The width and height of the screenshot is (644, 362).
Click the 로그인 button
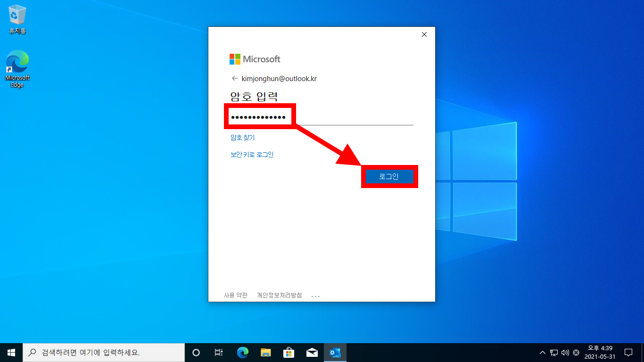point(389,177)
